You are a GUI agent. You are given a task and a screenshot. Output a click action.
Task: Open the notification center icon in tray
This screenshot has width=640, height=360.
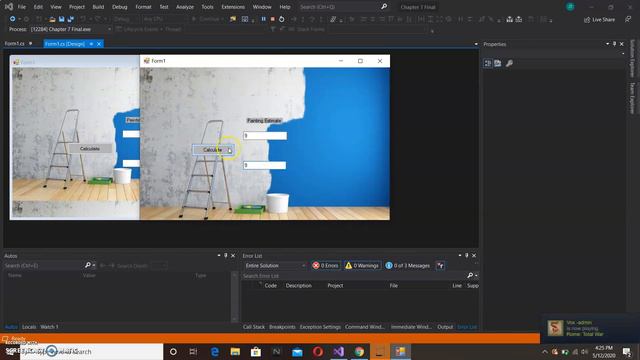pos(627,351)
